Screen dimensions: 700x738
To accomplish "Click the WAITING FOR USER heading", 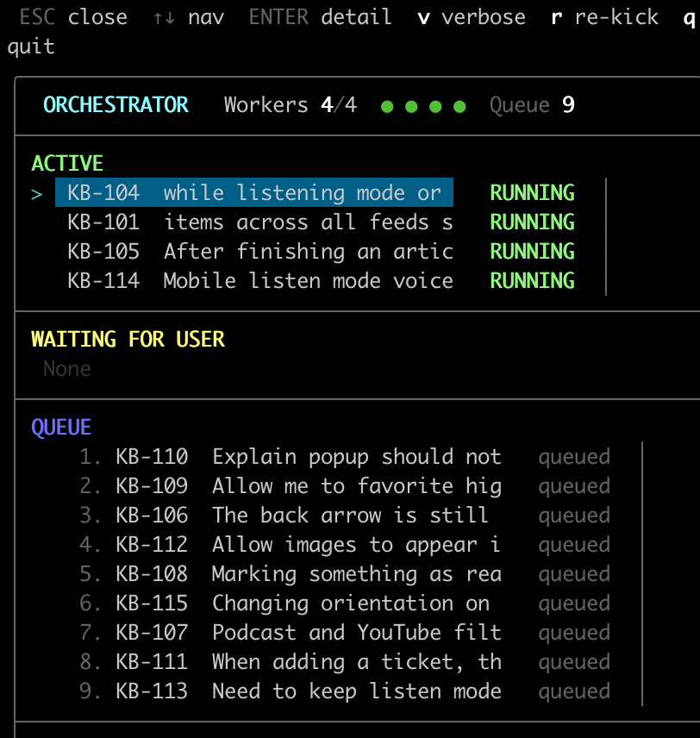I will pyautogui.click(x=128, y=340).
